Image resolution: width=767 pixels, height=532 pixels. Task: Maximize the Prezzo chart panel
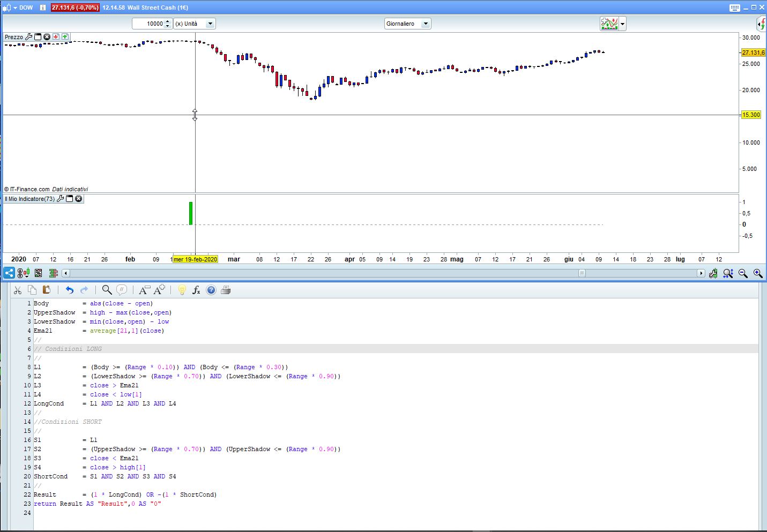click(38, 36)
